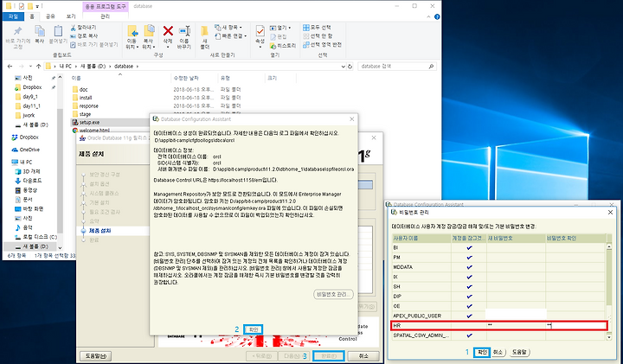Click the address bar refresh icon
This screenshot has width=623, height=364.
[x=350, y=67]
